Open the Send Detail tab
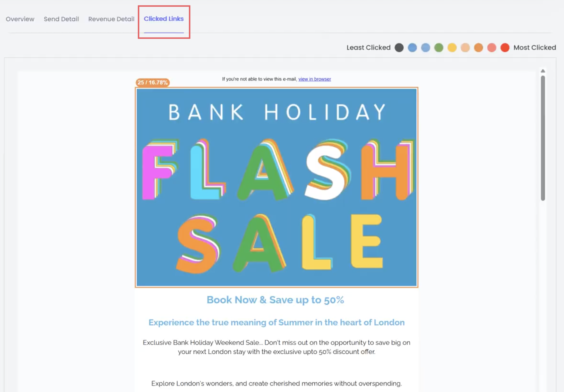564x392 pixels. (61, 19)
